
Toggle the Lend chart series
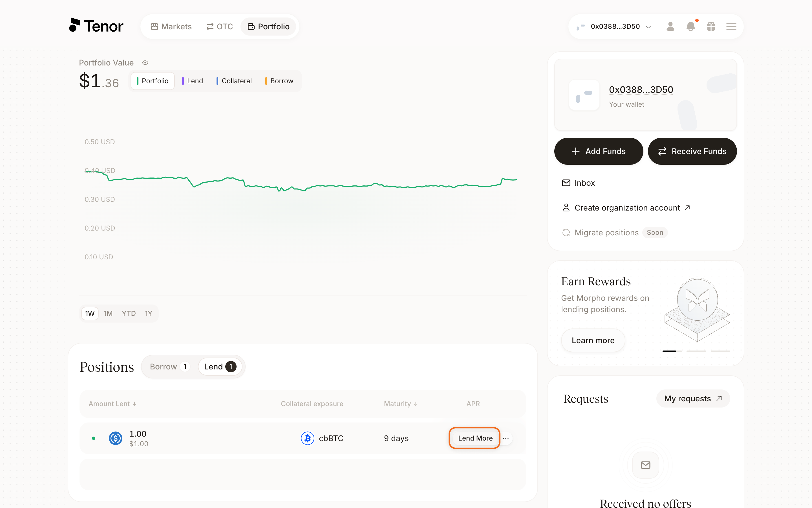tap(193, 81)
